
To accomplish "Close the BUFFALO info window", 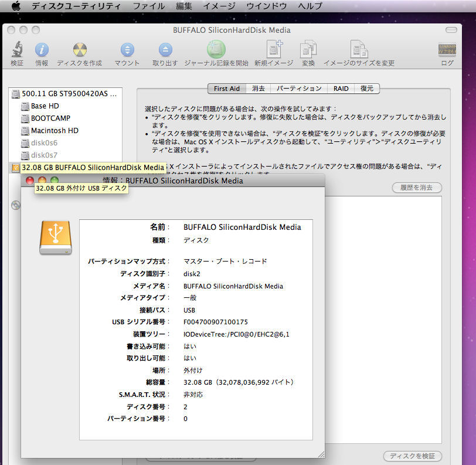I will (30, 181).
